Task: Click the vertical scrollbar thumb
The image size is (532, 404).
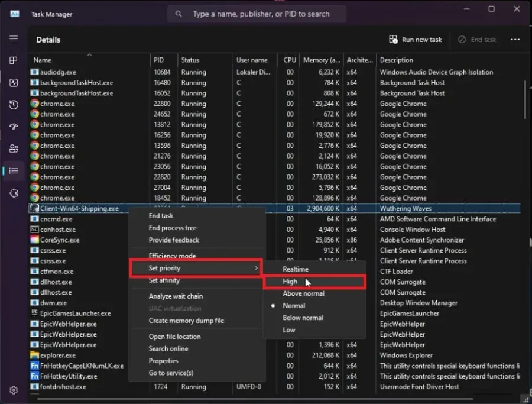Action: pyautogui.click(x=525, y=100)
